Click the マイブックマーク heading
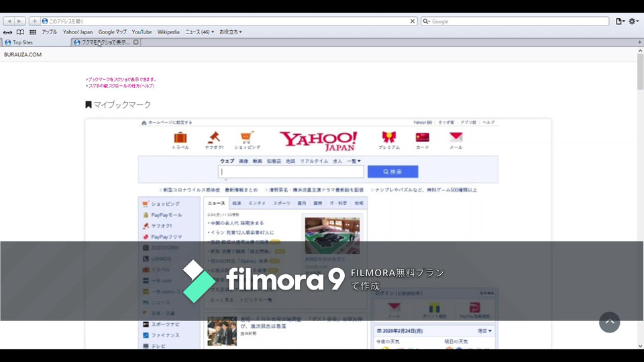This screenshot has width=644, height=362. [x=118, y=105]
